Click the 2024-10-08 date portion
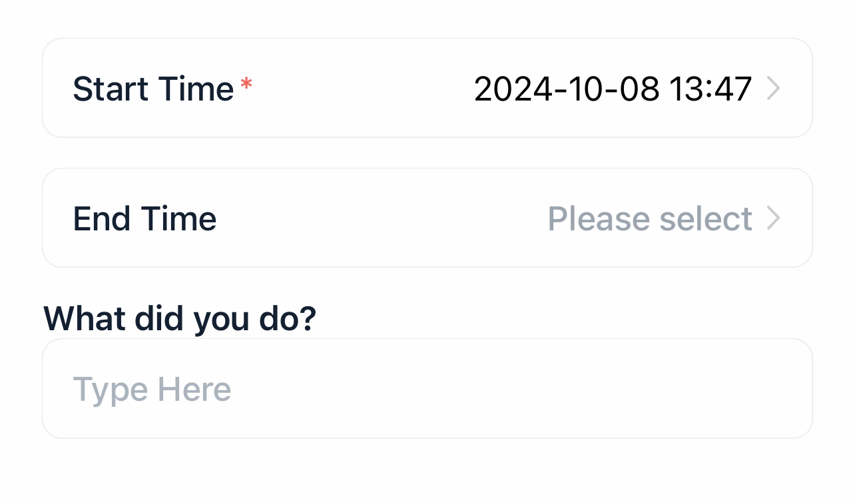The height and width of the screenshot is (504, 855). pos(567,89)
